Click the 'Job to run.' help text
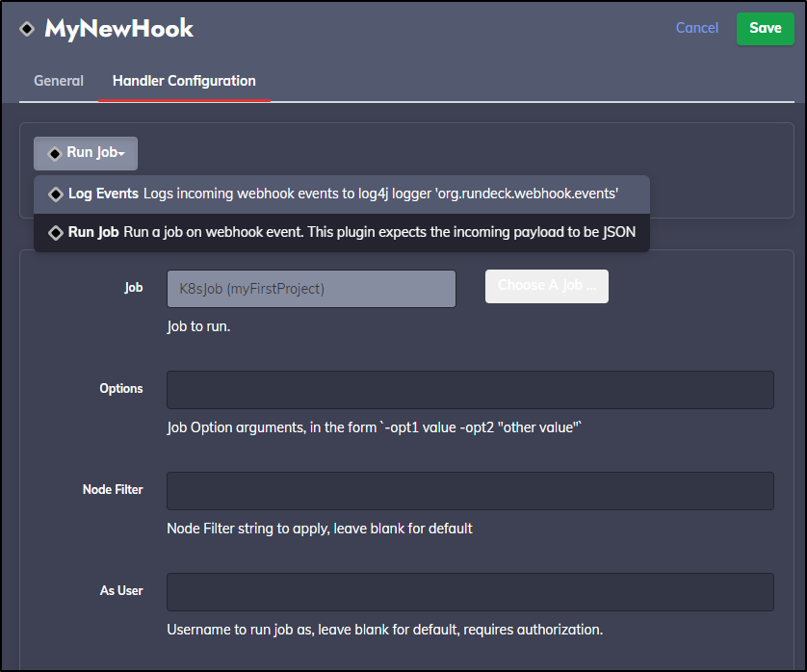Screen dimensions: 807x672 coord(198,326)
